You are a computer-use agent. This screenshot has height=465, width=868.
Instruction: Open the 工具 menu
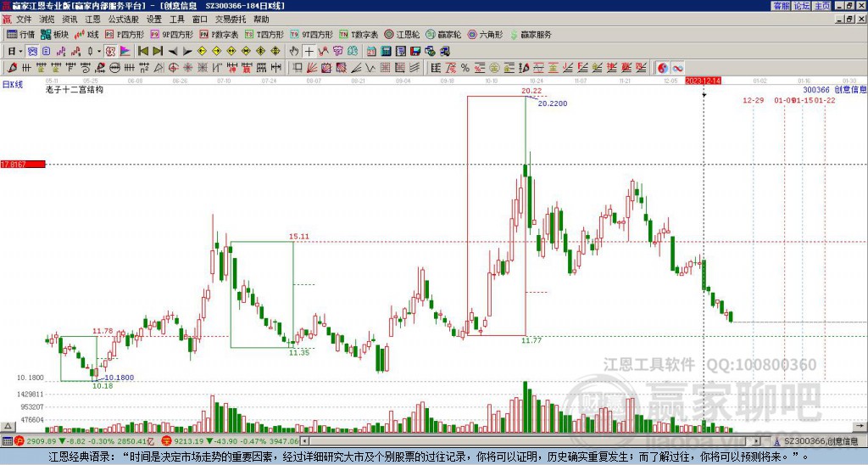click(x=176, y=20)
